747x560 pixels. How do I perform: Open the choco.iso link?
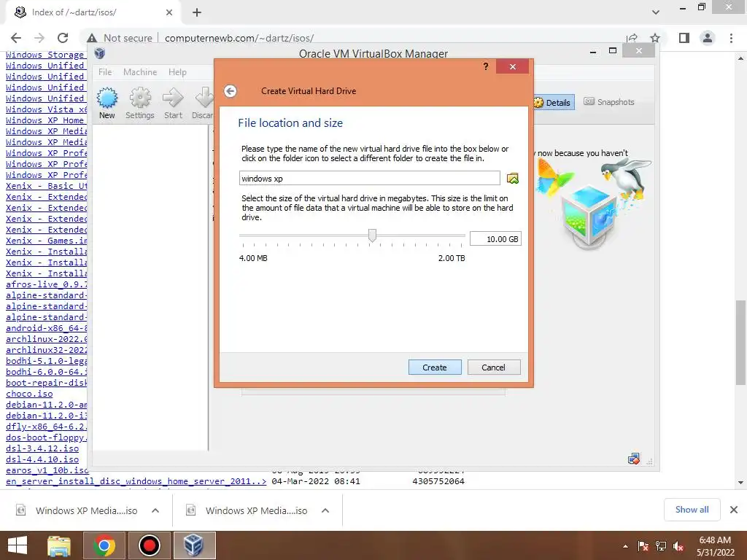tap(29, 394)
